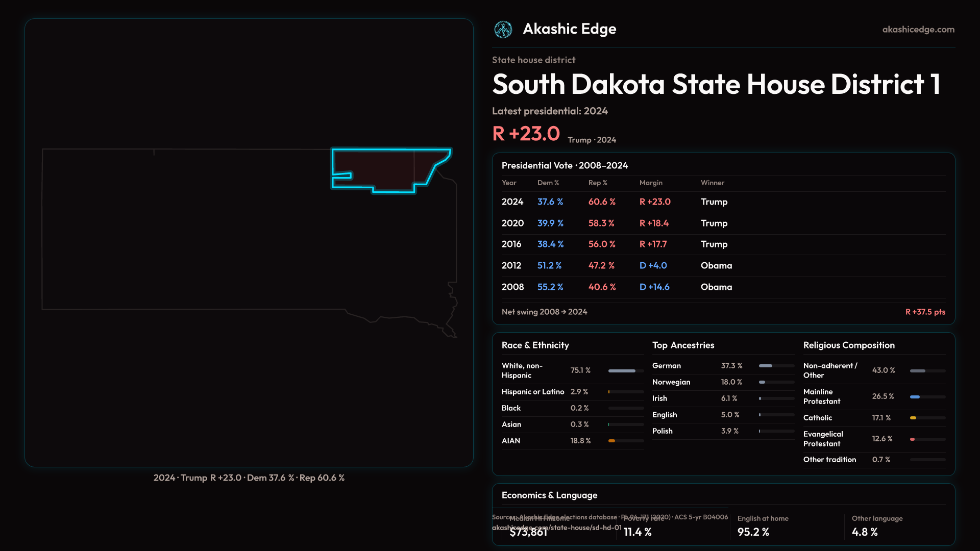Screen dimensions: 980x551
Task: Click the English at home 95.2 % stat
Action: point(753,532)
